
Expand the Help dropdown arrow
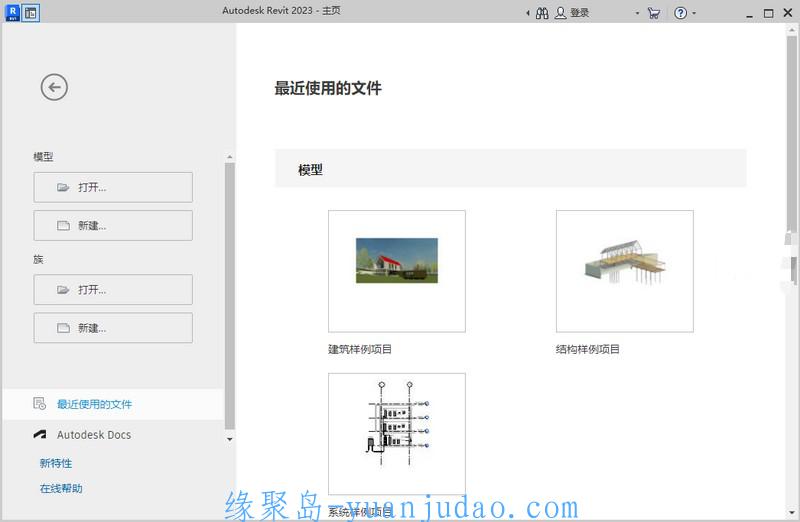(694, 13)
